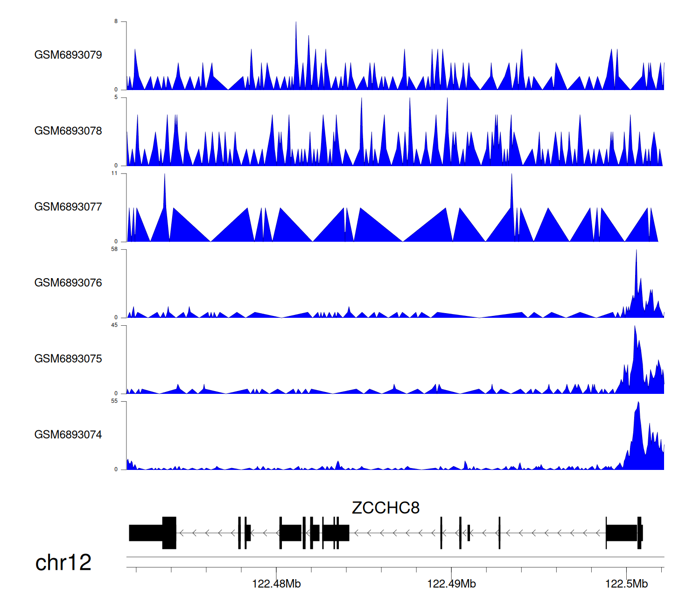Click the y-axis maximum value 11
This screenshot has width=700, height=616.
point(114,174)
